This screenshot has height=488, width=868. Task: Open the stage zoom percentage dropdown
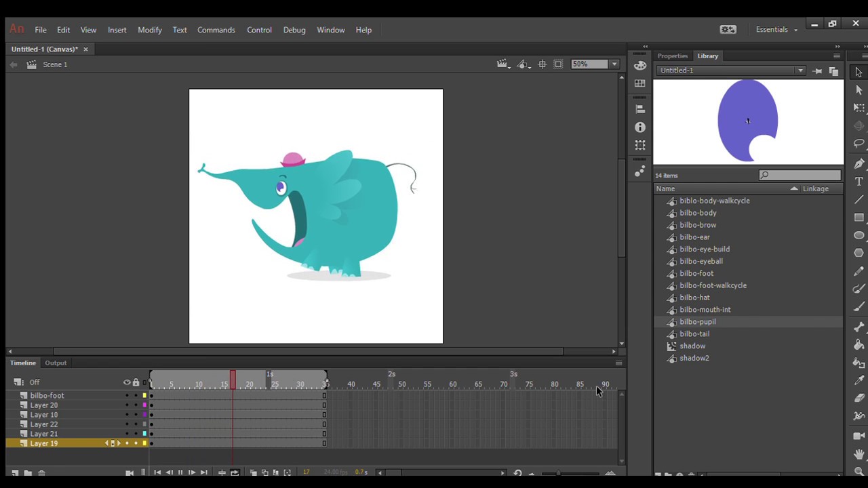[614, 64]
